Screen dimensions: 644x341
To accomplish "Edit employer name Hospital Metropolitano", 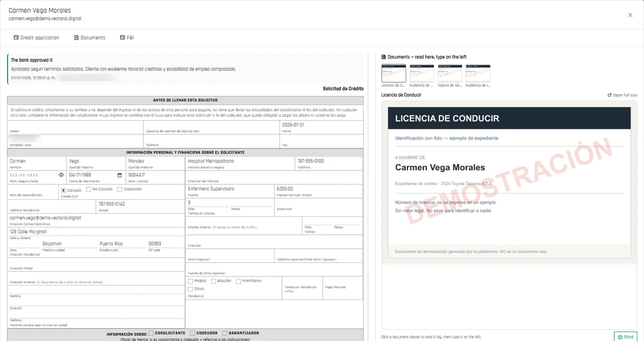I will [239, 161].
